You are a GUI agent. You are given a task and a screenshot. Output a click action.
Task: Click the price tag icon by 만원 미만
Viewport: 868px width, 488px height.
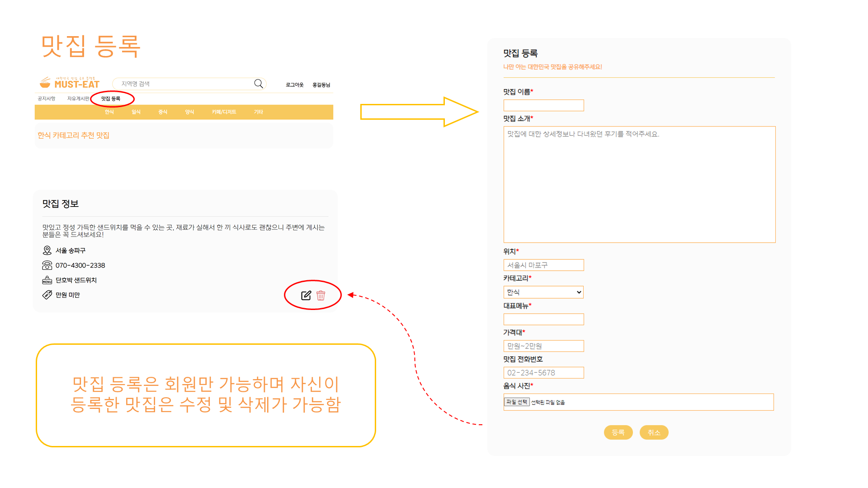[47, 295]
